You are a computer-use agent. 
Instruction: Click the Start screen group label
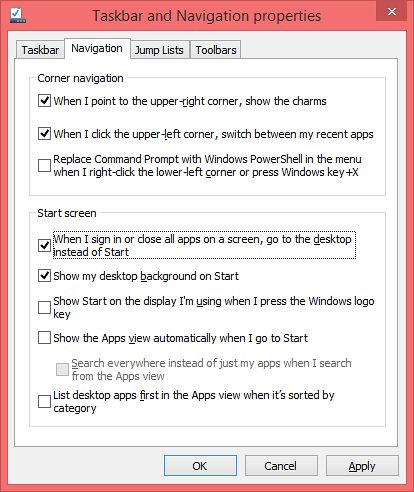67,213
